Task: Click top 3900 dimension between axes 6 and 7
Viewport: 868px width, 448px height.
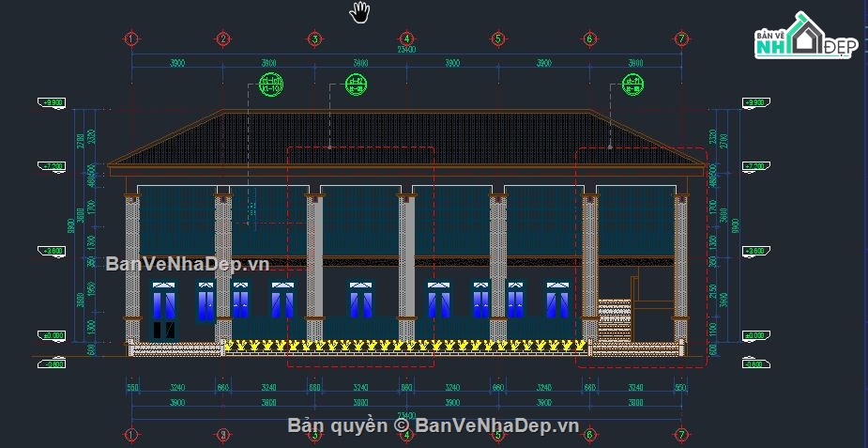Action: [x=635, y=63]
